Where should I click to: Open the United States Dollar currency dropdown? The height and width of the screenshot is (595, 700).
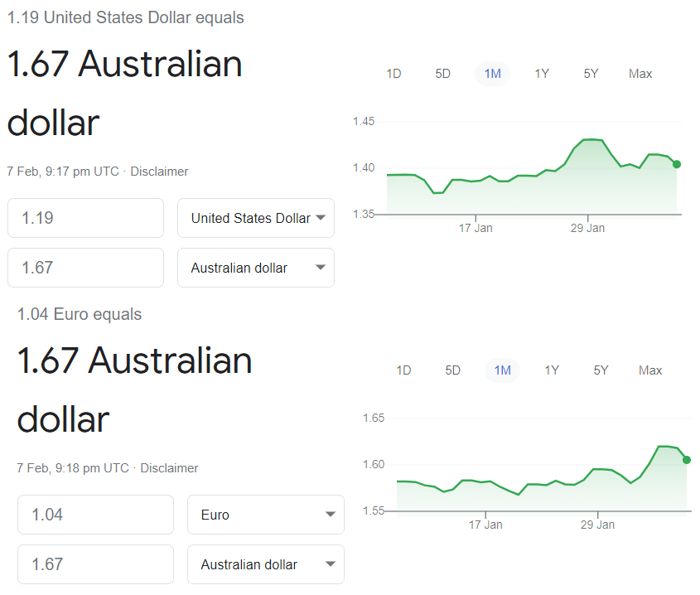[x=256, y=218]
